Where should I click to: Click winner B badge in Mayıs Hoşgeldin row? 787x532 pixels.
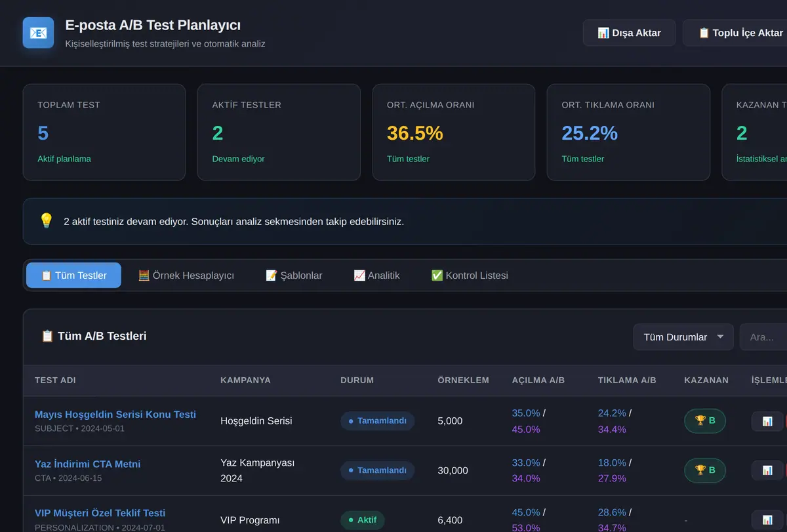pos(705,420)
